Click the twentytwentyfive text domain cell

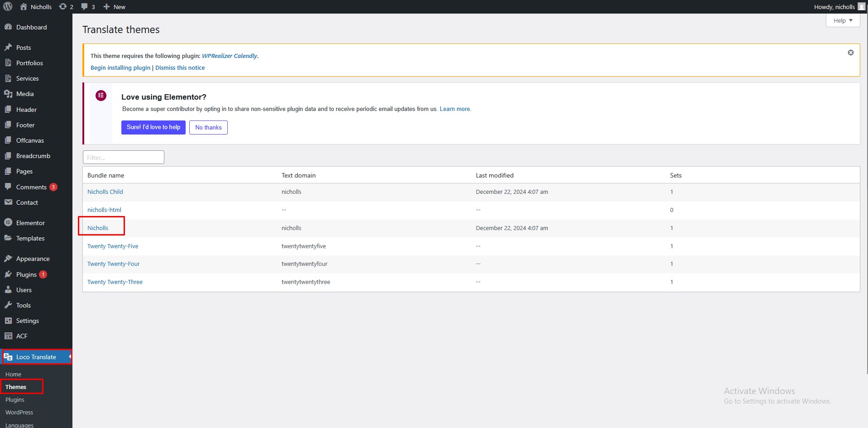[x=304, y=246]
